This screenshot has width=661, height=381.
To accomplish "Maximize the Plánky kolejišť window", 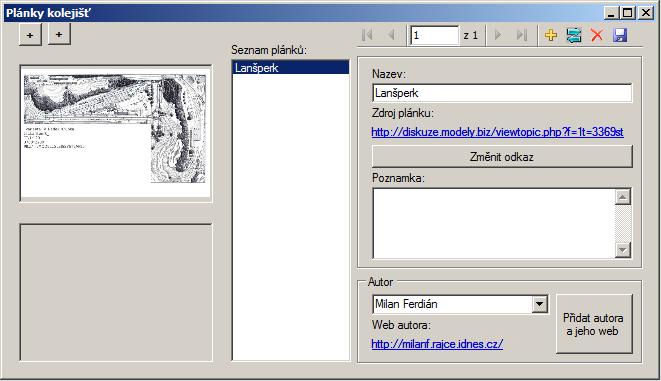I will (628, 13).
